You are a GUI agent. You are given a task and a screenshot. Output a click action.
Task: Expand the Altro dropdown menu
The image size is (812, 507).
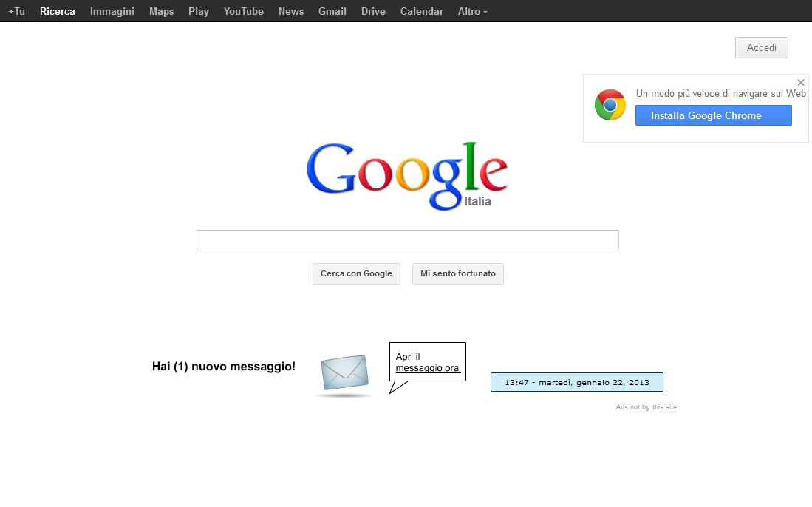(x=472, y=11)
